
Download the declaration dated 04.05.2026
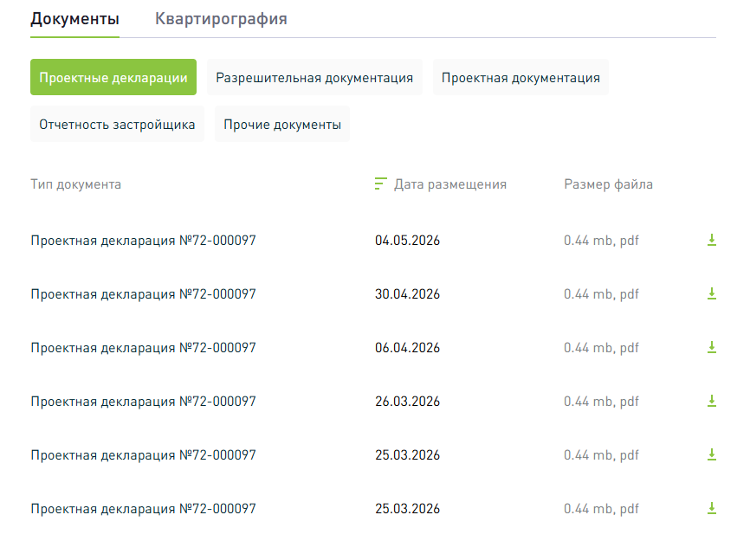click(711, 240)
